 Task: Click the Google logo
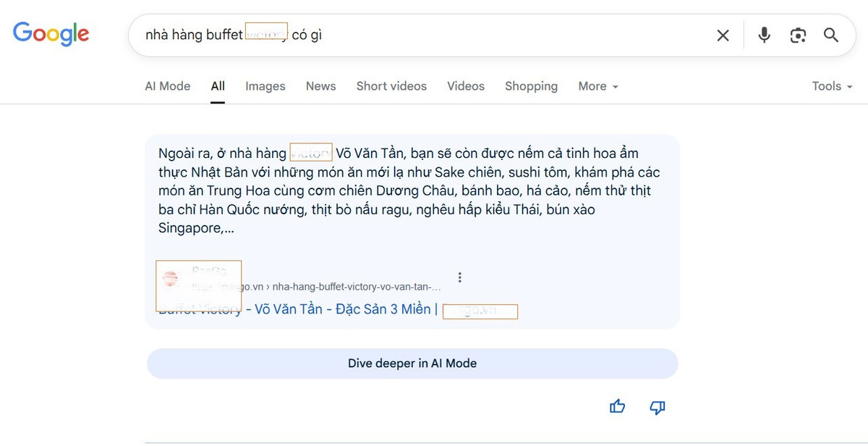click(x=51, y=33)
